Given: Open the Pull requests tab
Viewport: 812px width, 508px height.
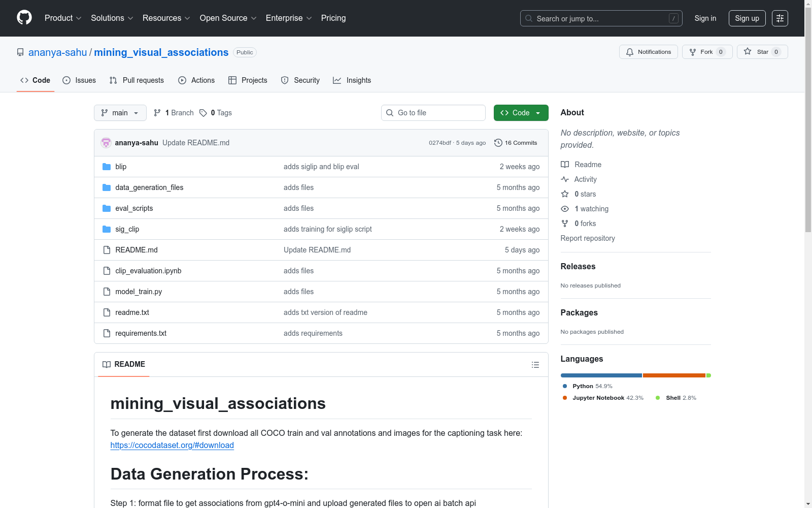Looking at the screenshot, I should pyautogui.click(x=137, y=80).
